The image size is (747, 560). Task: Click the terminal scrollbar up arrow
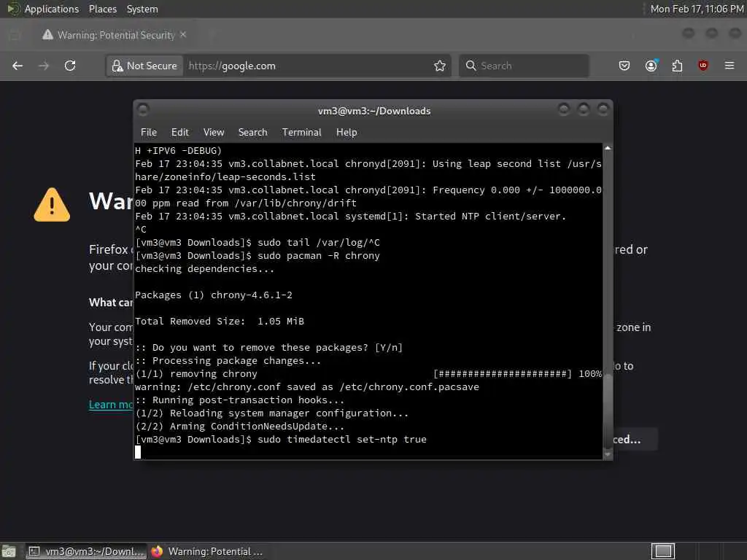[x=608, y=148]
